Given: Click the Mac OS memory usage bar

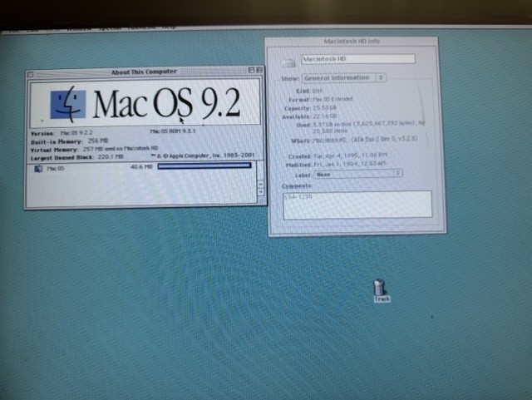Looking at the screenshot, I should 204,165.
